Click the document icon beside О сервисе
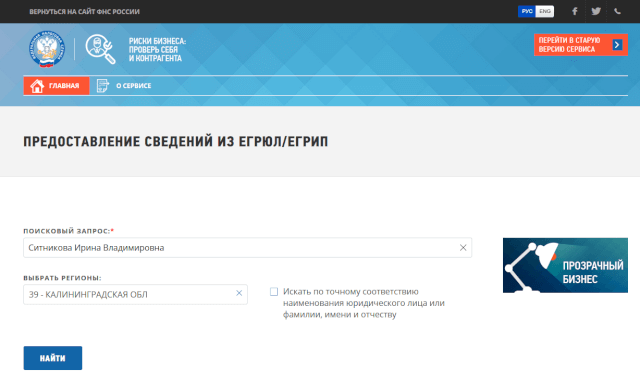 [102, 86]
